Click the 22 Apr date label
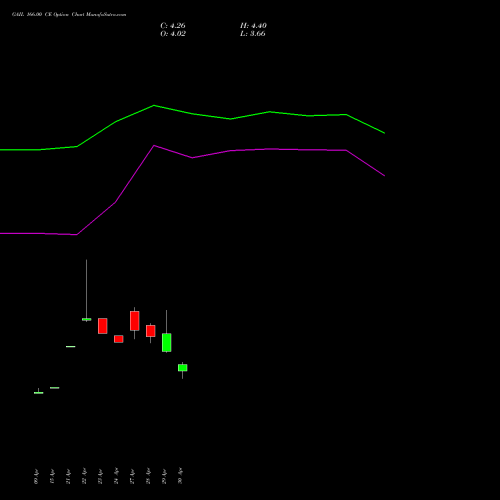This screenshot has height=500, width=500. click(84, 476)
